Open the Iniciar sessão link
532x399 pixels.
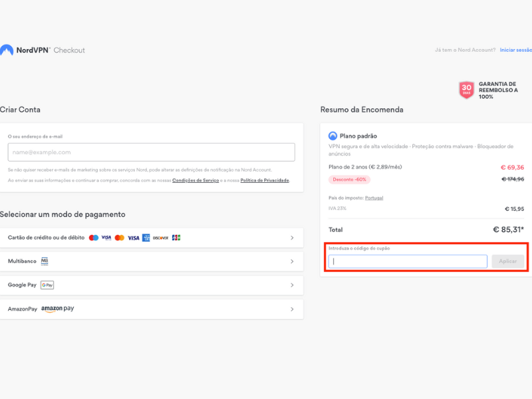[x=516, y=50]
